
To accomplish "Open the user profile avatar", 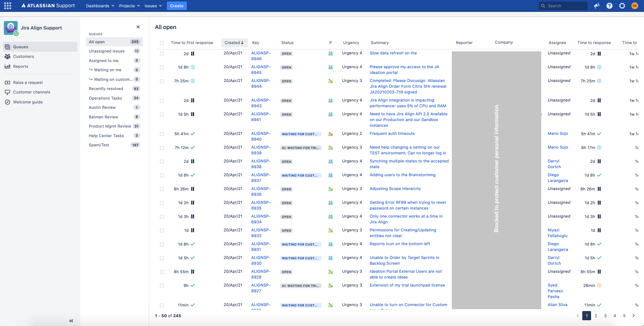I will coord(635,6).
